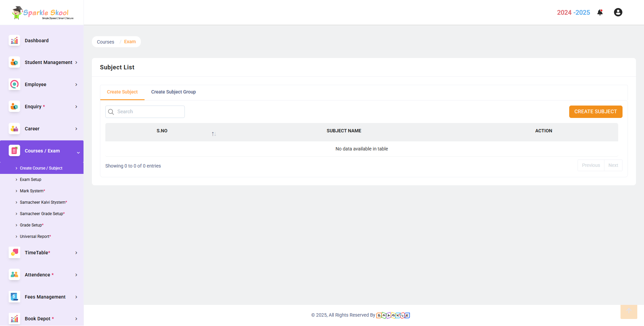Expand the Attendence menu
Image resolution: width=644 pixels, height=326 pixels.
[x=38, y=275]
